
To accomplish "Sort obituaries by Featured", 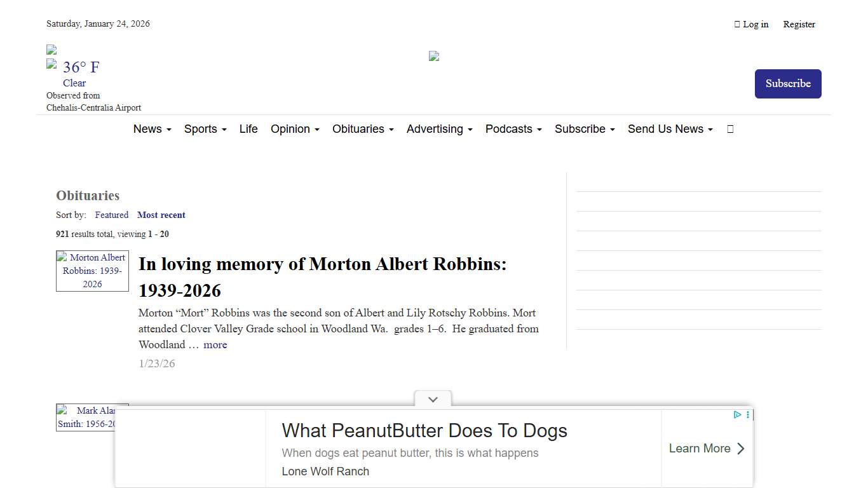I will [x=111, y=215].
